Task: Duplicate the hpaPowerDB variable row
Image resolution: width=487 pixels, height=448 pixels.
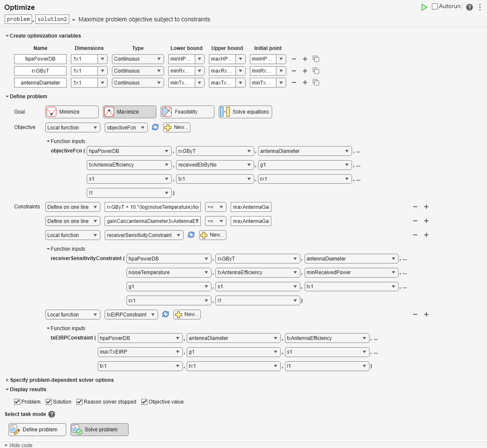Action: [x=316, y=59]
